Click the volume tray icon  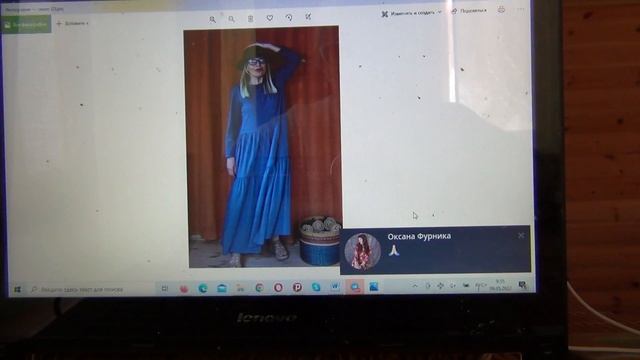point(453,286)
